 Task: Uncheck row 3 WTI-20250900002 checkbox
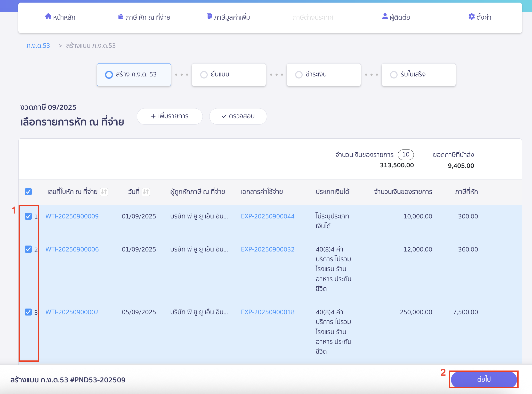(x=28, y=312)
